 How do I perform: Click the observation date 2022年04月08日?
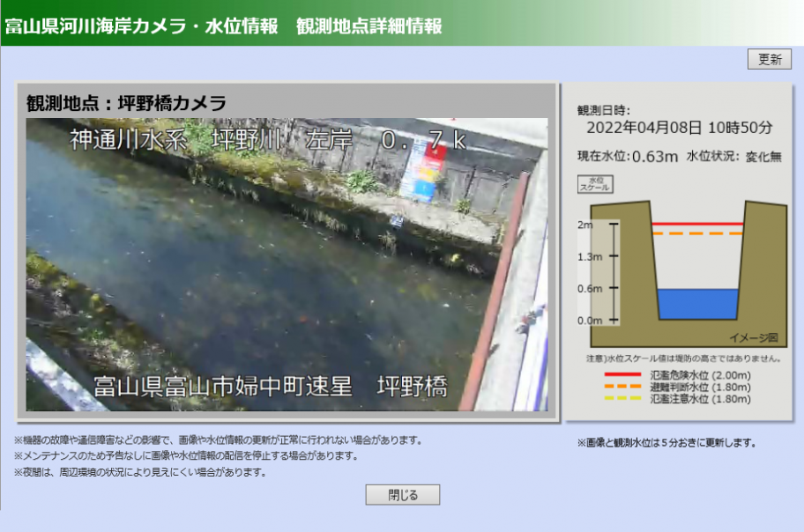[644, 127]
